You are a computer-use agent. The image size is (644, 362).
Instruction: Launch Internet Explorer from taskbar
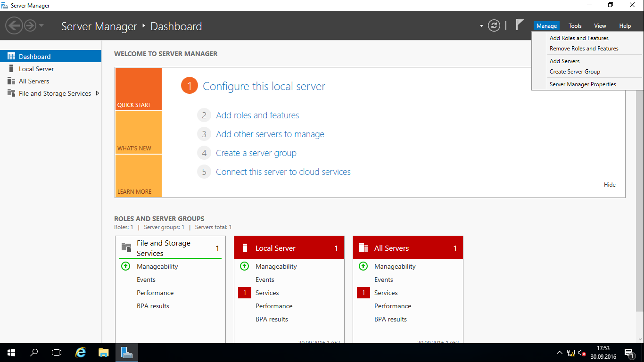coord(81,353)
